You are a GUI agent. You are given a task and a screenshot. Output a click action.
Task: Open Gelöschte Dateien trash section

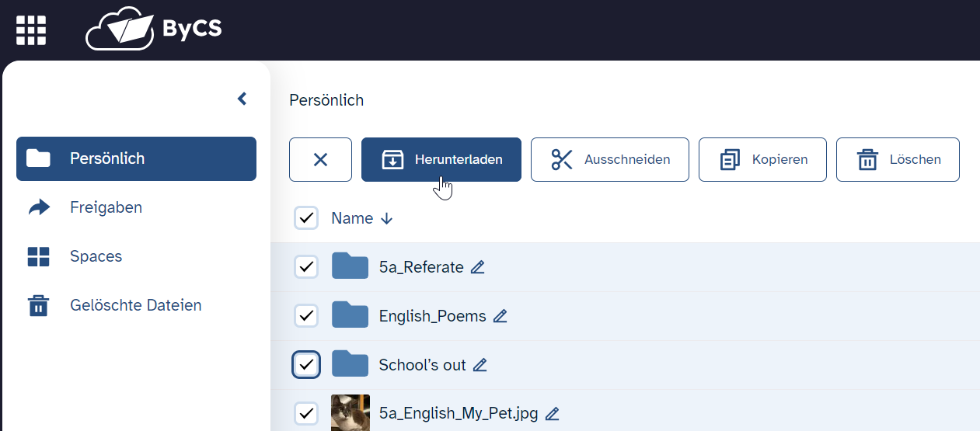point(136,305)
